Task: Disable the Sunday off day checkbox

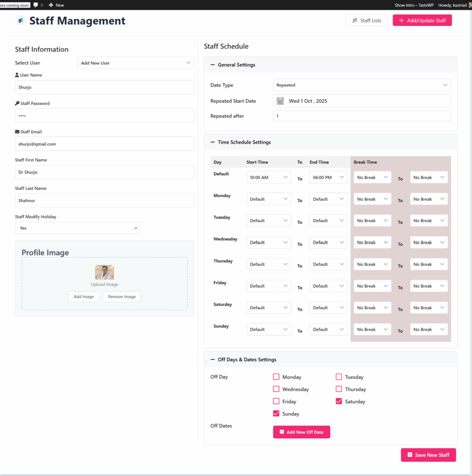Action: click(x=276, y=413)
